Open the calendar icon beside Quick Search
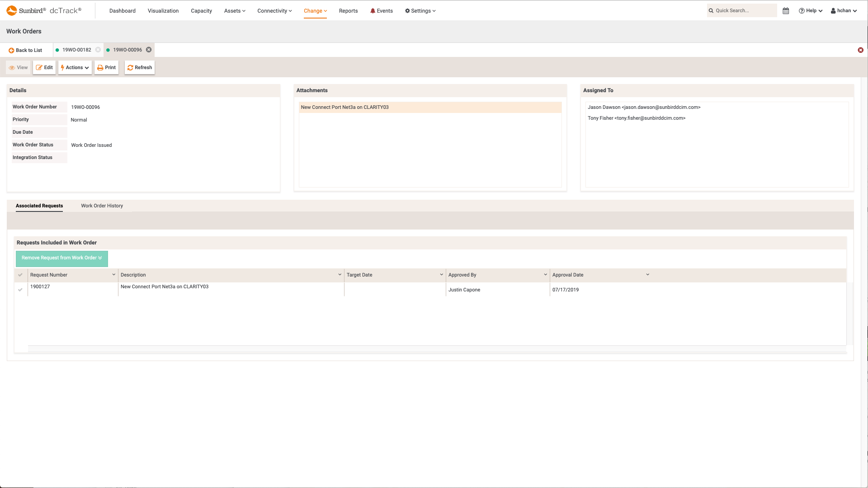The width and height of the screenshot is (868, 488). pyautogui.click(x=786, y=10)
